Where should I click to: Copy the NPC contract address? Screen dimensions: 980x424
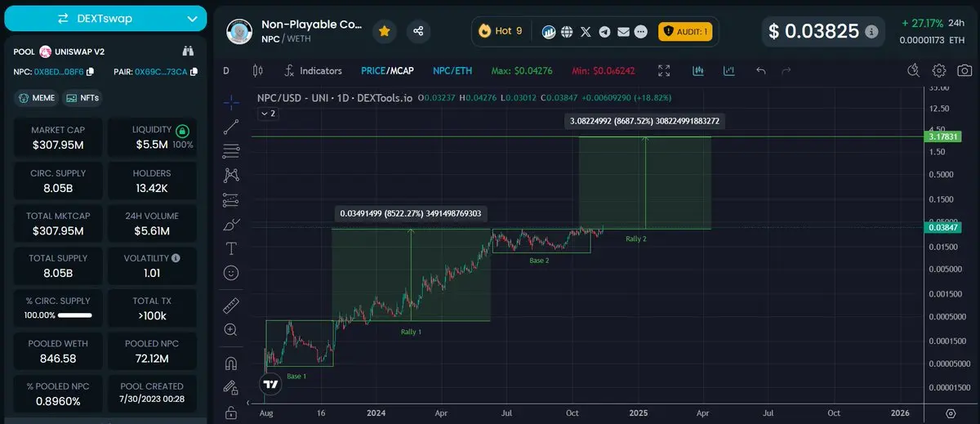[x=91, y=72]
